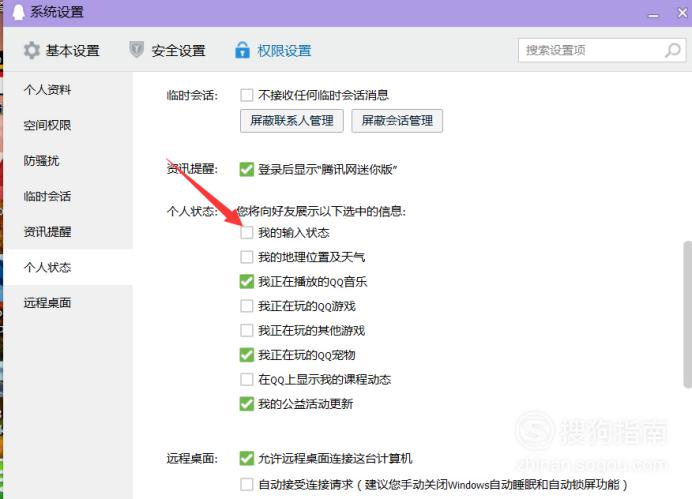Image resolution: width=692 pixels, height=499 pixels.
Task: Click the 系统设置 window title
Action: [x=57, y=12]
